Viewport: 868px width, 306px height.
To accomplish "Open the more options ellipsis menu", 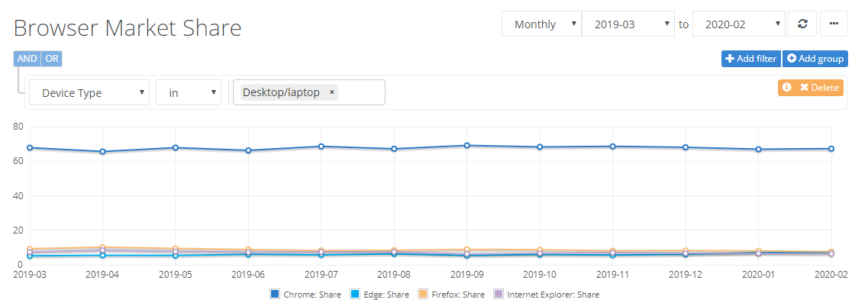I will click(834, 24).
